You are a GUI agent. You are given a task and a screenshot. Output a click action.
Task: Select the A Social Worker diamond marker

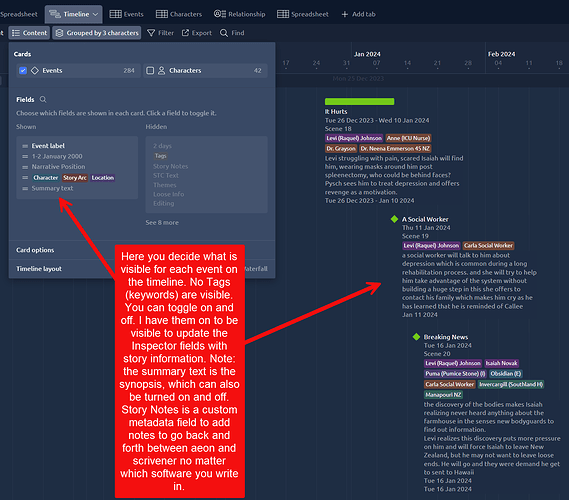point(394,219)
